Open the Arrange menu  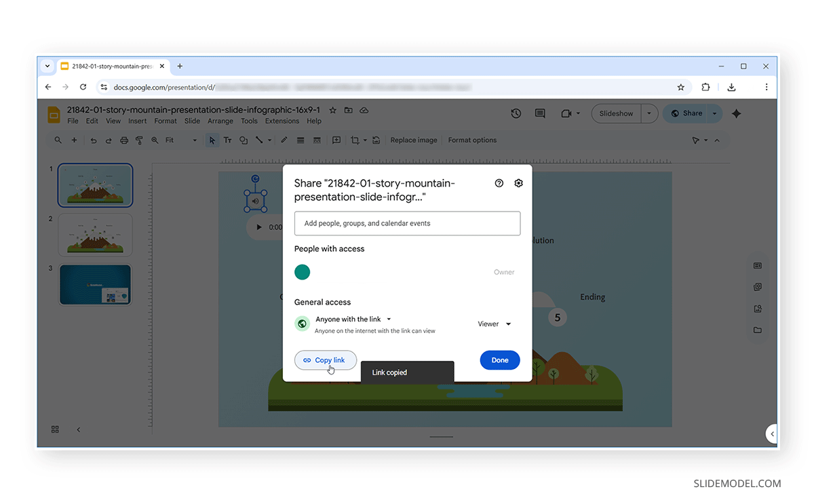click(220, 121)
